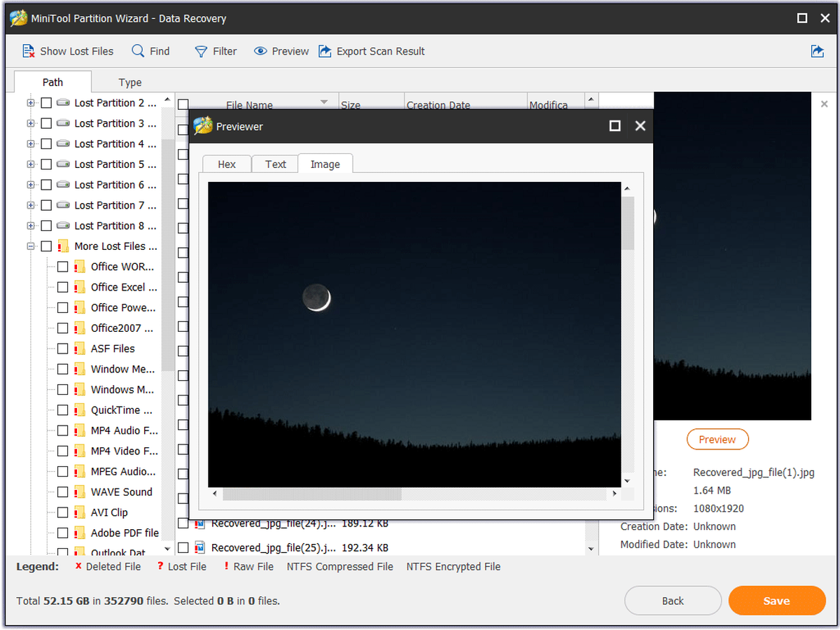Select the Recovered_jpg_file(25) file icon
This screenshot has width=840, height=630.
(199, 547)
